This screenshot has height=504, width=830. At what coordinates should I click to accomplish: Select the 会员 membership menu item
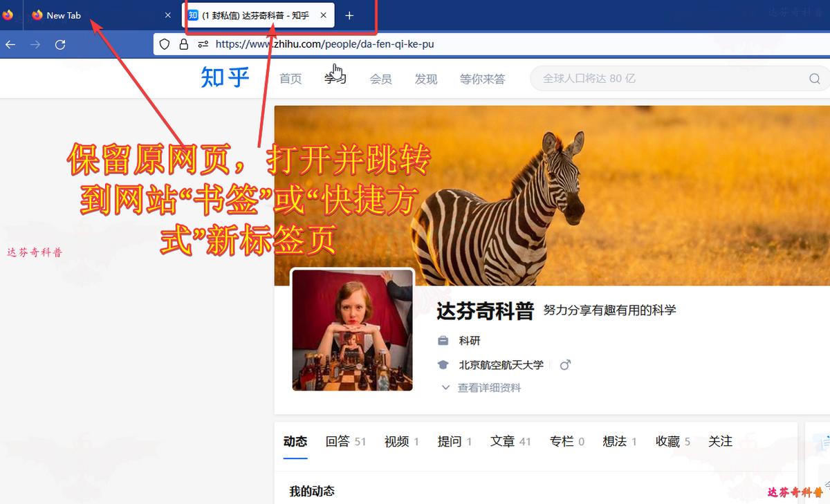[x=381, y=78]
